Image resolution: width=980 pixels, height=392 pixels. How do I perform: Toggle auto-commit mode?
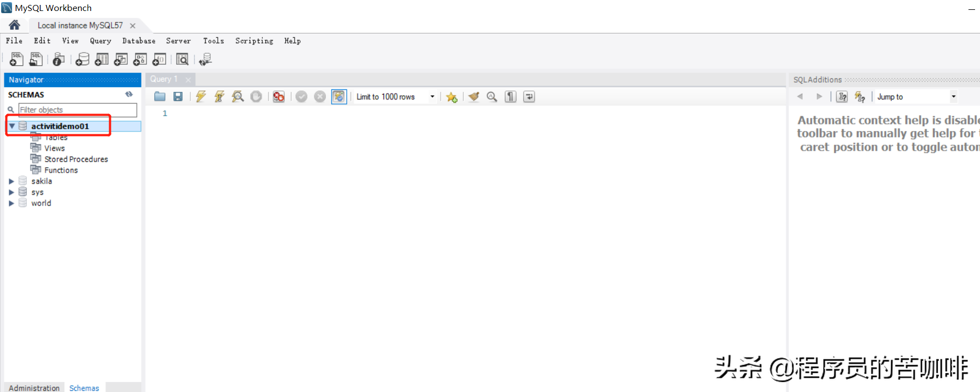[x=339, y=96]
